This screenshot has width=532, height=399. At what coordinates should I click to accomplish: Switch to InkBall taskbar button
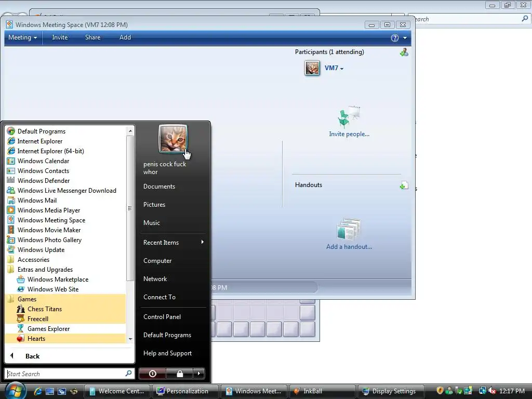pos(322,391)
